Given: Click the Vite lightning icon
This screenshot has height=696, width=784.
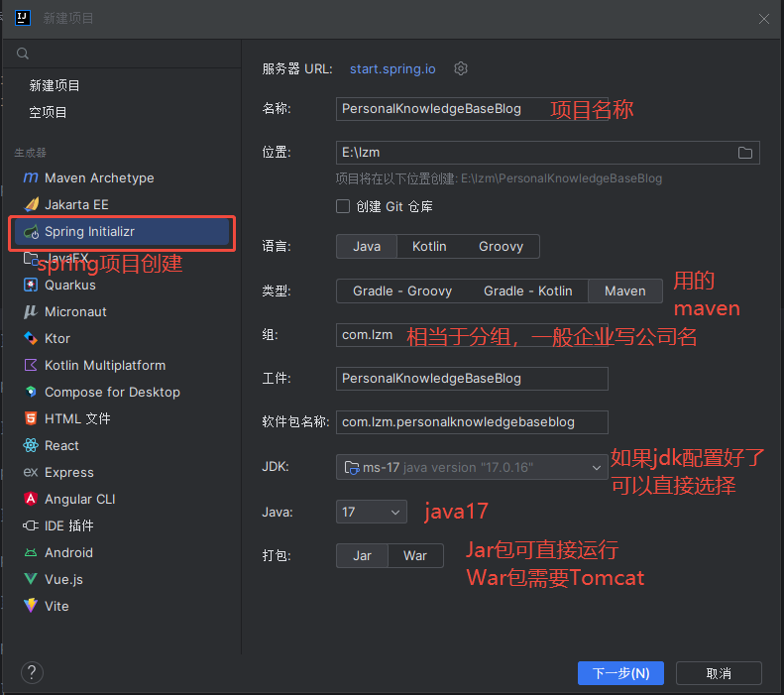Looking at the screenshot, I should [x=31, y=606].
